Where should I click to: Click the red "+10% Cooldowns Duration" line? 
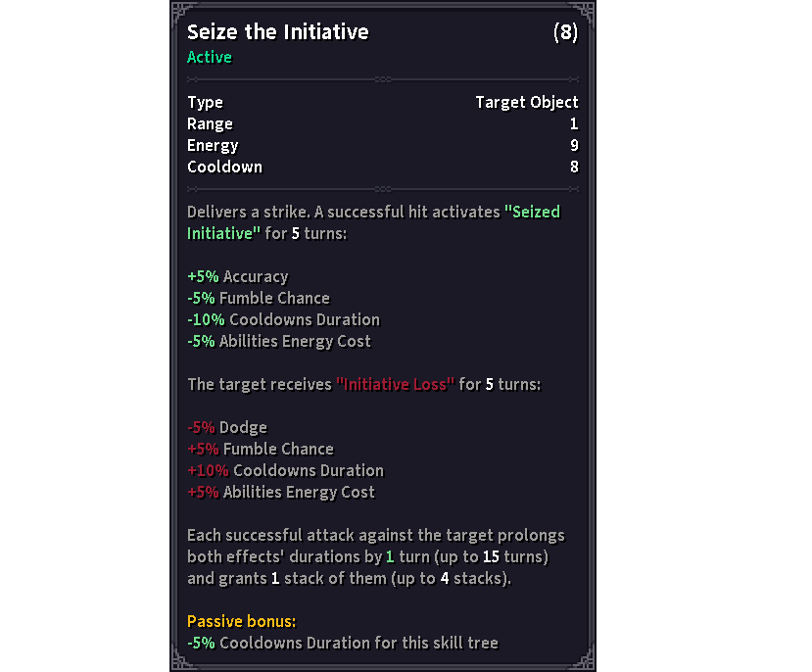click(285, 470)
